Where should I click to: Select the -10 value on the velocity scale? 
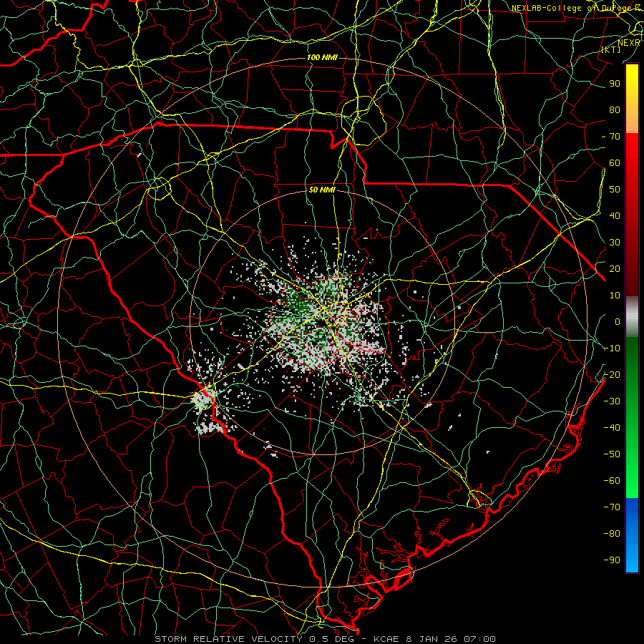coord(612,348)
